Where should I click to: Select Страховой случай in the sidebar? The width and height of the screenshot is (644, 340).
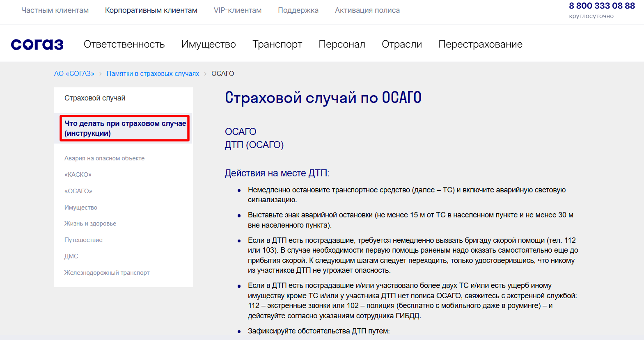coord(95,98)
